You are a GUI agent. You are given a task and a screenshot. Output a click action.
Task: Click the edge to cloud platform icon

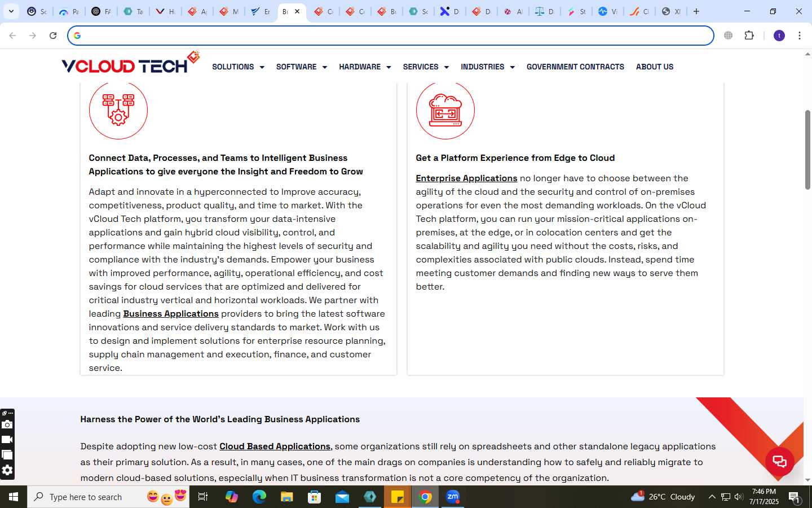click(x=445, y=110)
